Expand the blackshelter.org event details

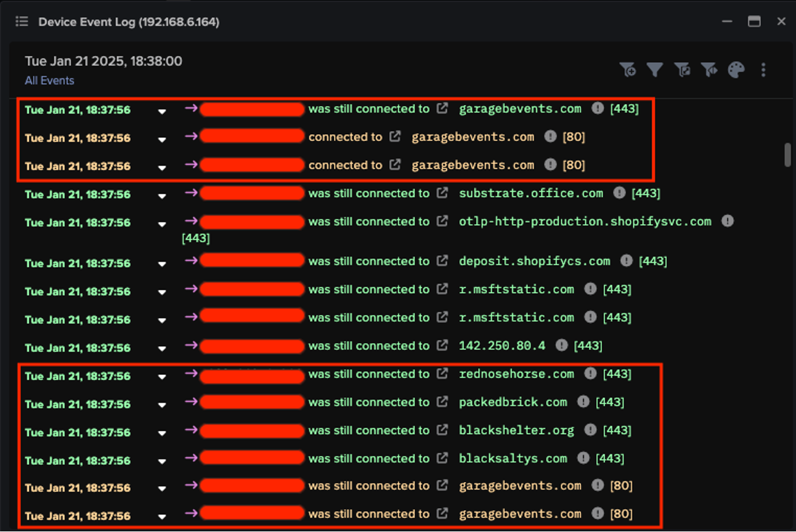[162, 433]
